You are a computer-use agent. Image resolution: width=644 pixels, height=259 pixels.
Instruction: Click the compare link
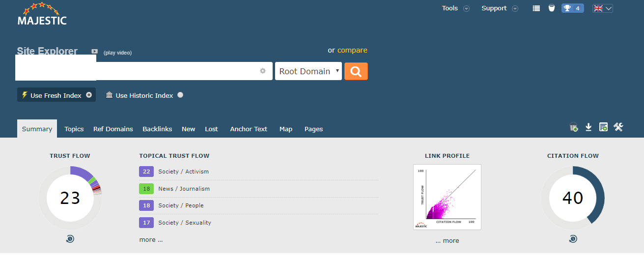pyautogui.click(x=352, y=50)
